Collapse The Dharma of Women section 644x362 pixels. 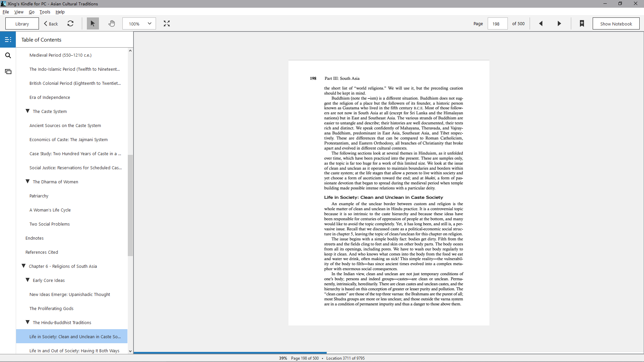coord(28,182)
